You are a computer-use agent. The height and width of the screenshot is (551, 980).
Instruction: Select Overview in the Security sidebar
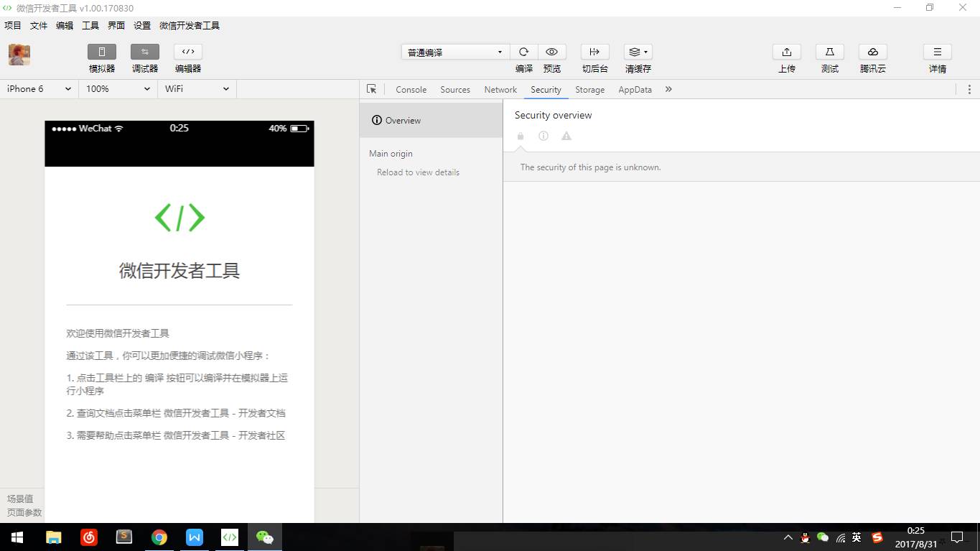(403, 121)
